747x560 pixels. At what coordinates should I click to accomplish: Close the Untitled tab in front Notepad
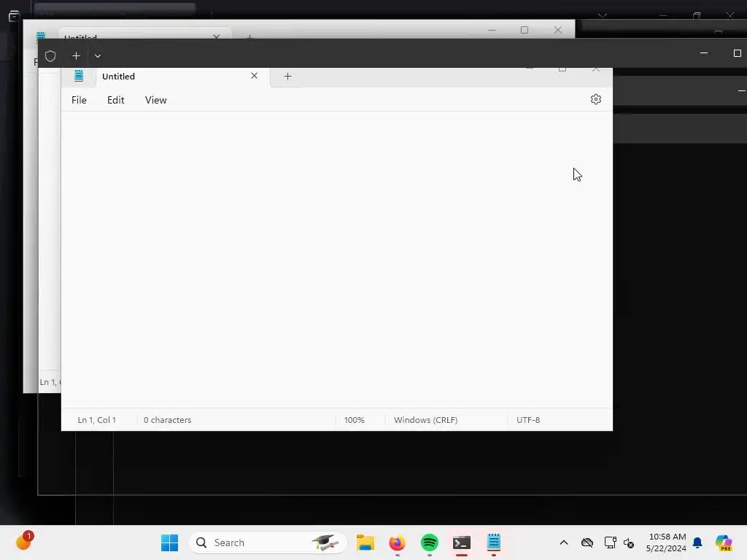(x=254, y=76)
